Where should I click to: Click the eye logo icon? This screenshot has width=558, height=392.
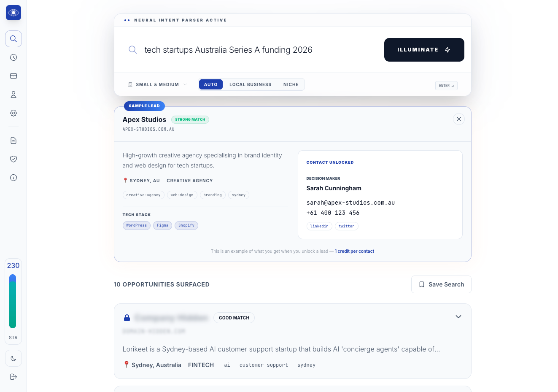pos(13,13)
